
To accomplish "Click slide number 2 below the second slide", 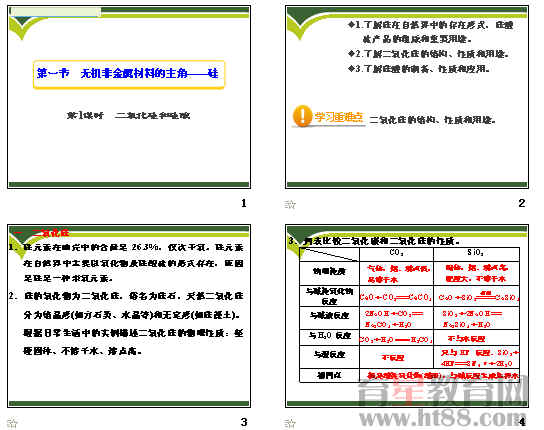I will [x=522, y=203].
